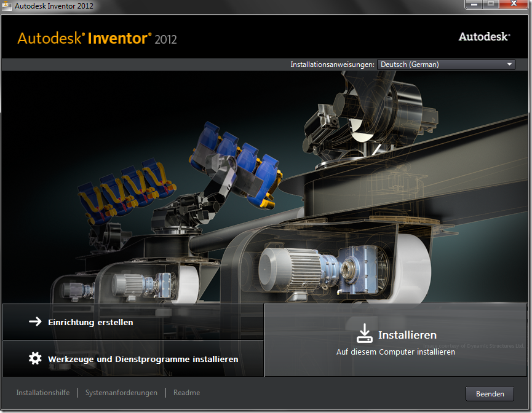Click the Autodesk logo at top right

point(484,37)
